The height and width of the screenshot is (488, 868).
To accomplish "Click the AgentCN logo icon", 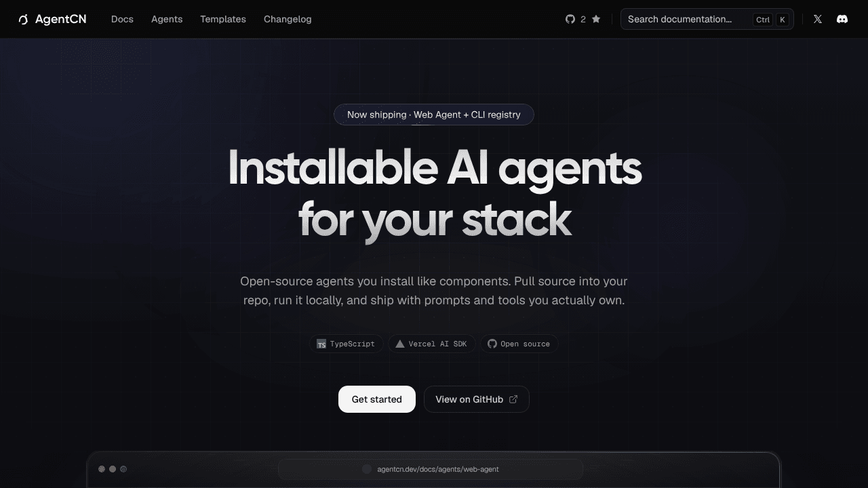I will point(23,20).
